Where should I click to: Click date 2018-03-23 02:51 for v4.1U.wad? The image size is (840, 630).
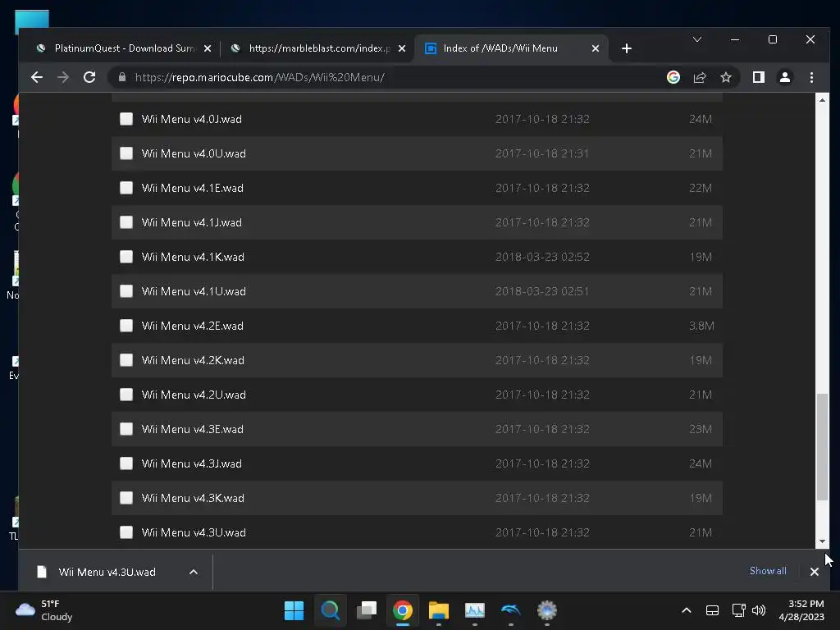542,291
